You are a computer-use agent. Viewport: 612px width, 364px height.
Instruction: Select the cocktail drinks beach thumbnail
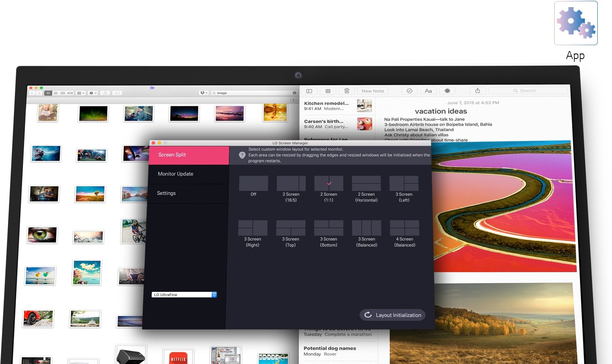point(40,276)
